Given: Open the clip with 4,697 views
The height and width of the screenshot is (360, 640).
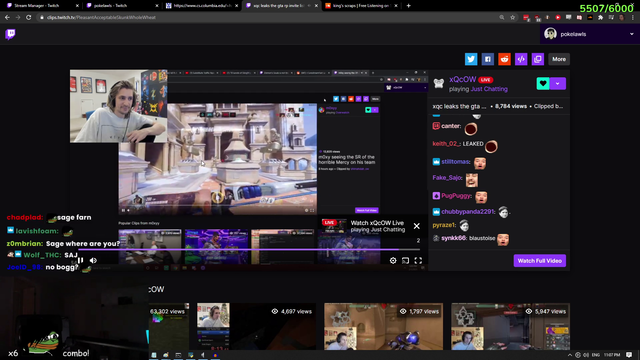Looking at the screenshot, I should click(256, 326).
